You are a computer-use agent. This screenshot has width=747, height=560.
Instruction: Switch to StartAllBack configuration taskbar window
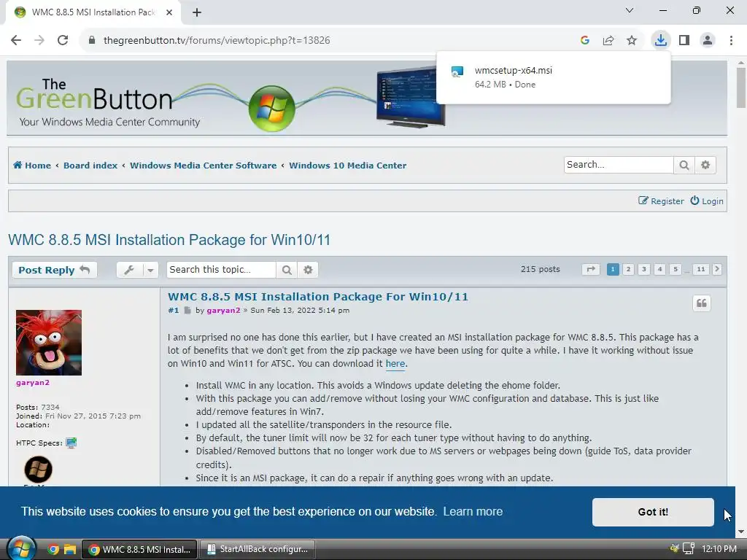[x=258, y=550]
